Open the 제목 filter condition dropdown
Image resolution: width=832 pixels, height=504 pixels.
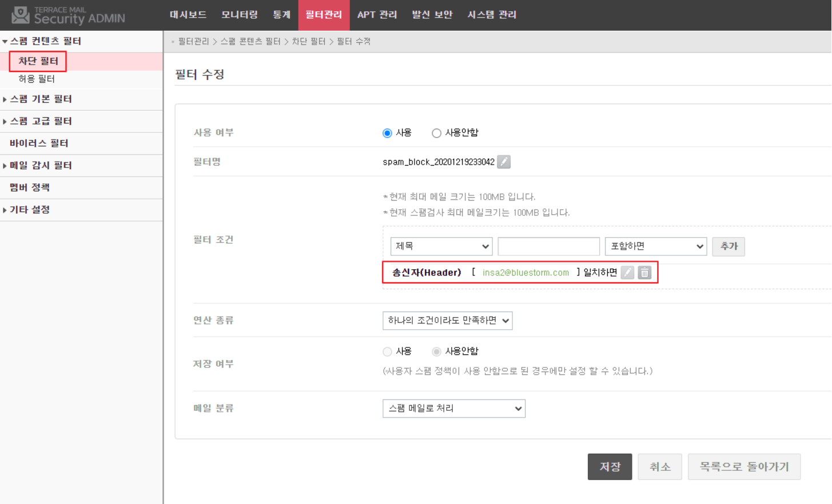(x=441, y=246)
